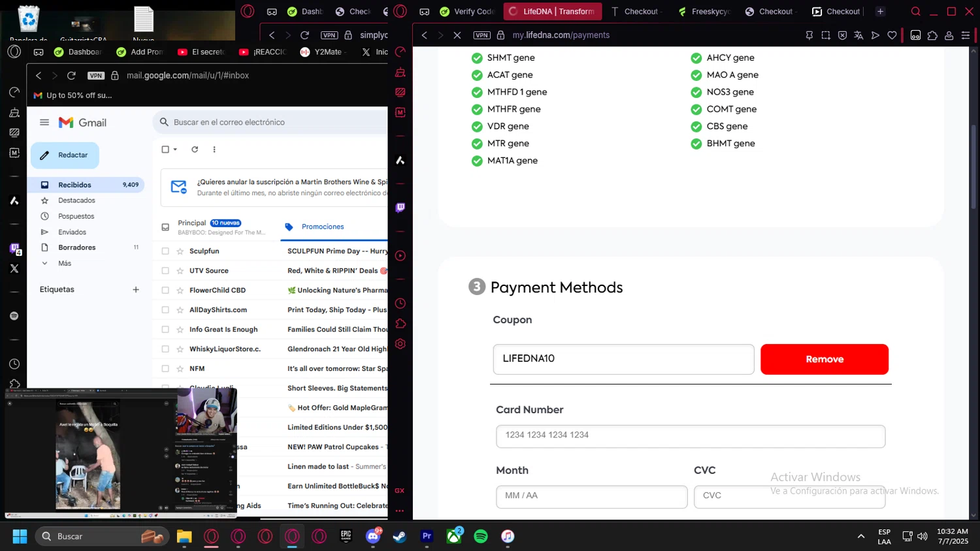The image size is (980, 551).
Task: Open Spotify from the Windows taskbar
Action: (481, 536)
